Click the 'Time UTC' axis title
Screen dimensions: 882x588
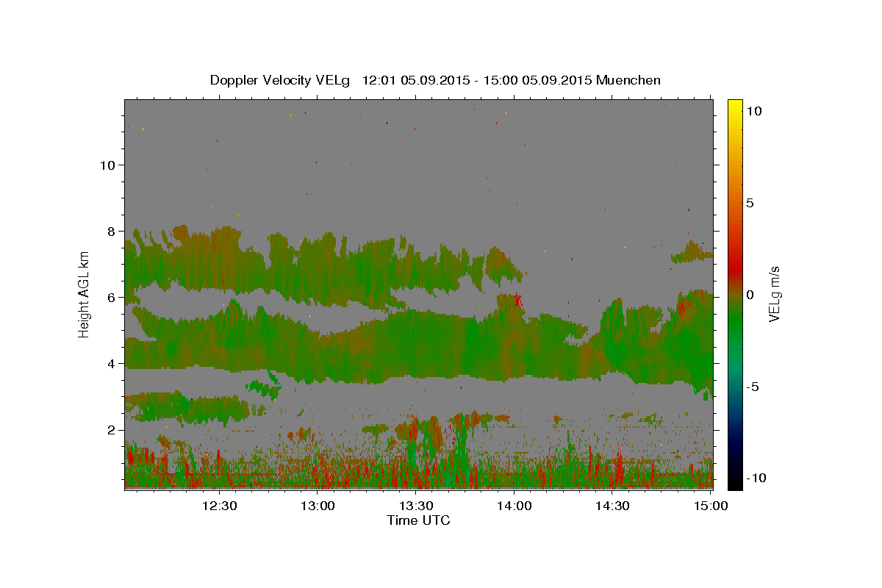[x=418, y=520]
